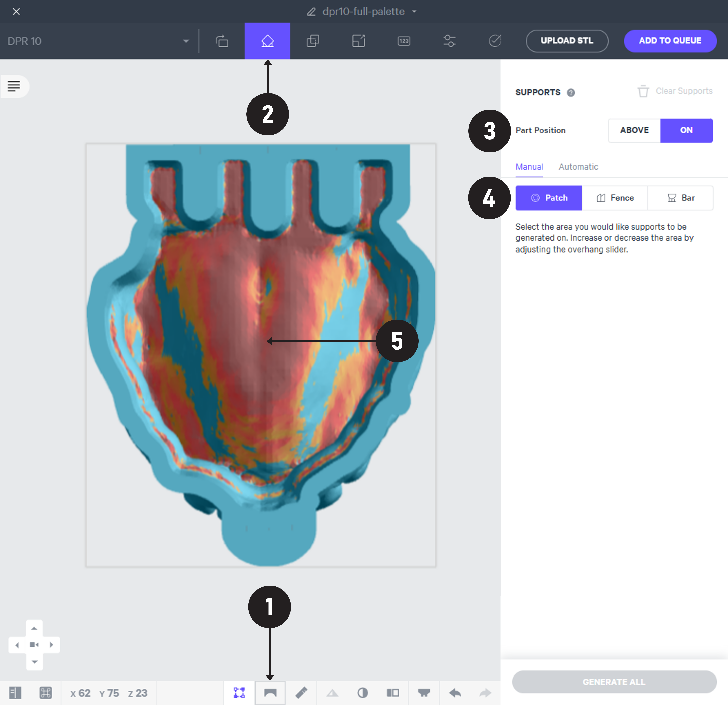Select the Bar support type
The width and height of the screenshot is (728, 705).
click(x=680, y=198)
